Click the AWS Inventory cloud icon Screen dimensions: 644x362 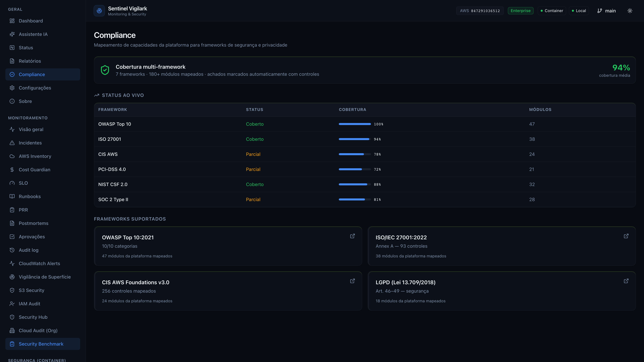pos(12,156)
